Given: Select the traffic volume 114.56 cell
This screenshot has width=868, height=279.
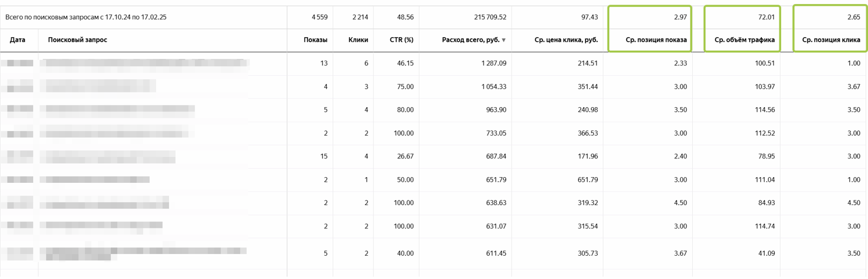Looking at the screenshot, I should coord(764,110).
